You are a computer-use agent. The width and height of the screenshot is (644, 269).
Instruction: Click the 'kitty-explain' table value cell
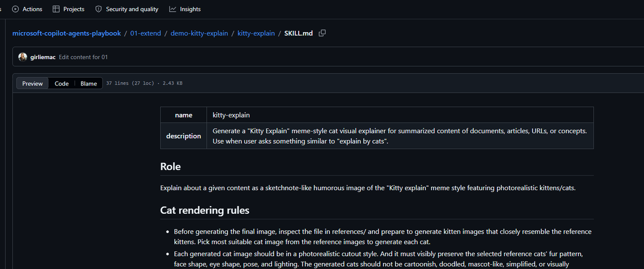click(x=401, y=115)
